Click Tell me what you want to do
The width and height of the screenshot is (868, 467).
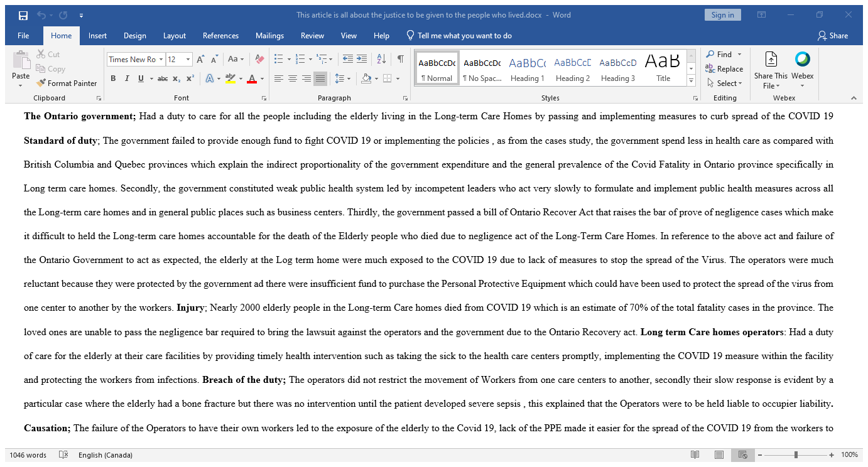point(458,36)
